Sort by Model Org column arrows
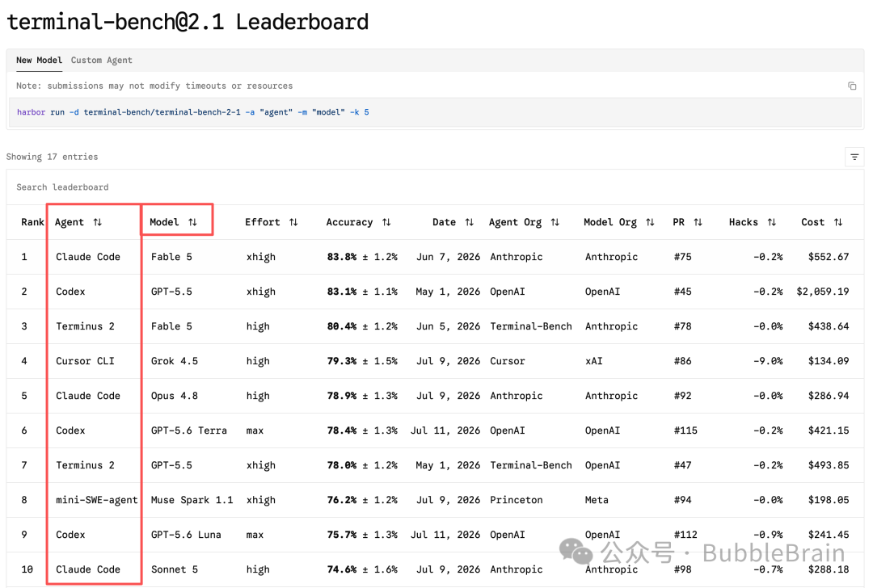Screen dimensions: 873x588 tap(650, 222)
